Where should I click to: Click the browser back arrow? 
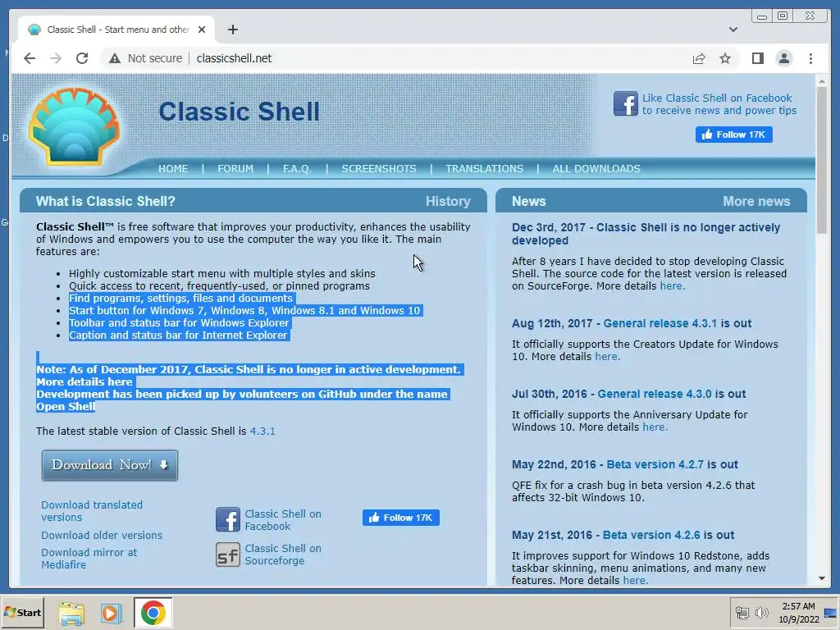tap(30, 58)
